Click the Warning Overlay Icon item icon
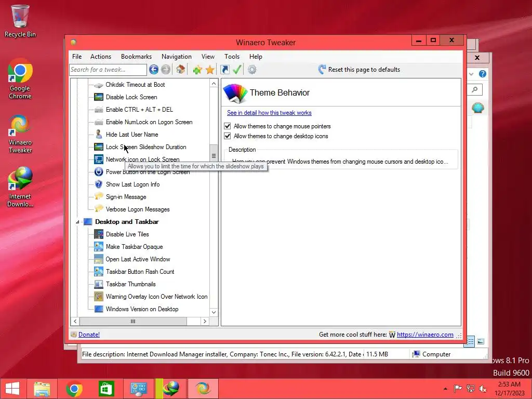This screenshot has width=532, height=399. pyautogui.click(x=99, y=297)
